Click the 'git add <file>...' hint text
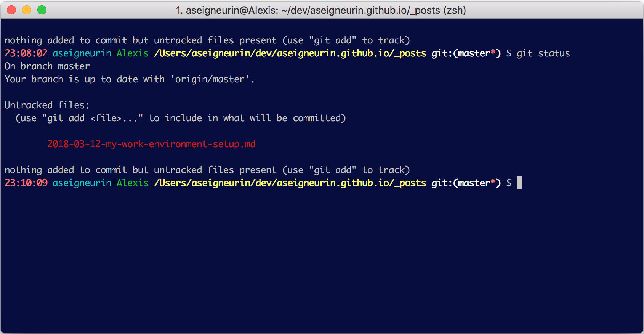 (x=93, y=118)
